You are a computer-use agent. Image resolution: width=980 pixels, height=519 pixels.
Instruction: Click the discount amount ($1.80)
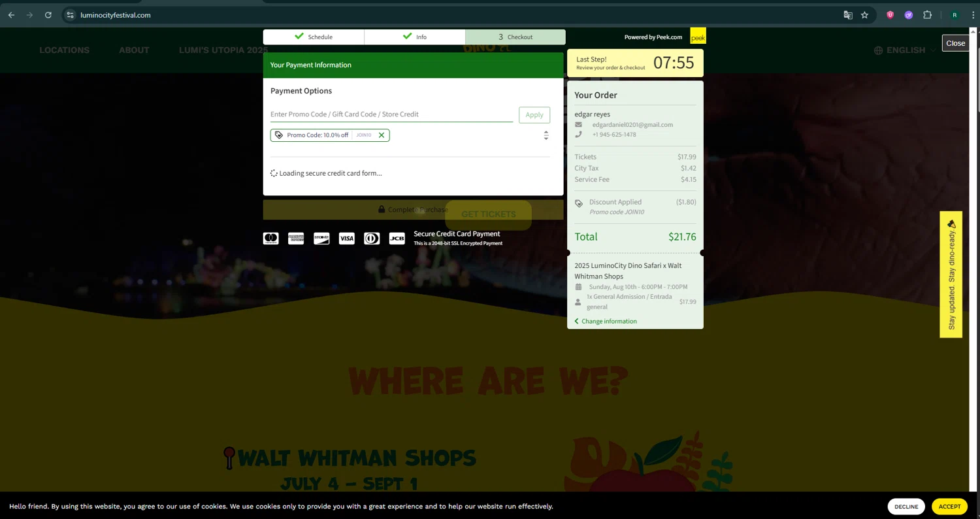point(686,203)
